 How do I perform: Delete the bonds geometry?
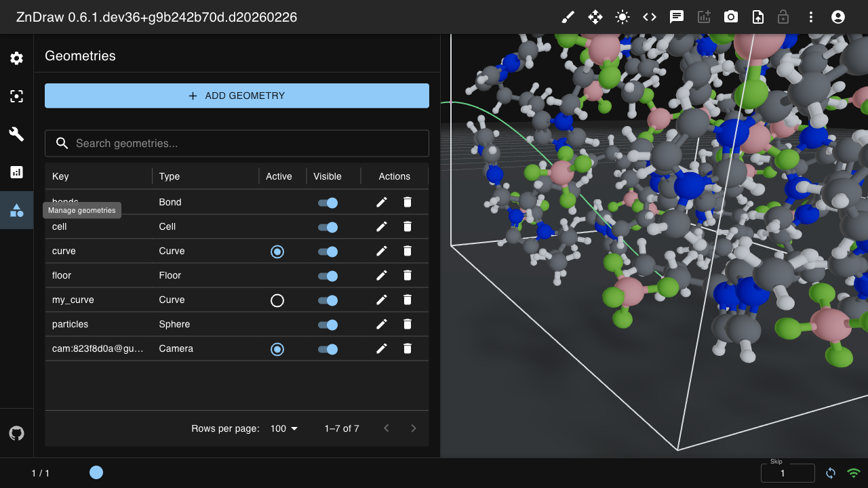[x=408, y=202]
